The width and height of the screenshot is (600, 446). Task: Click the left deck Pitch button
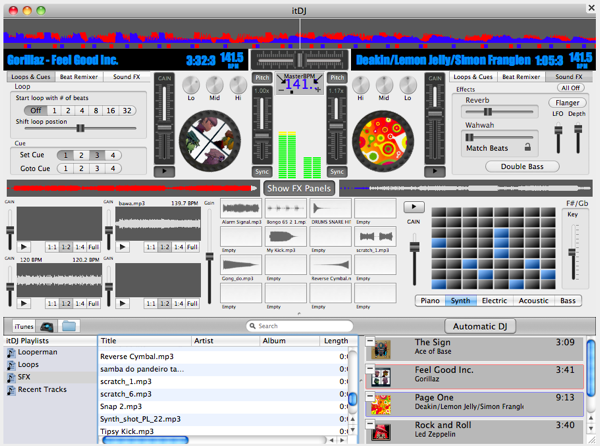tap(262, 78)
